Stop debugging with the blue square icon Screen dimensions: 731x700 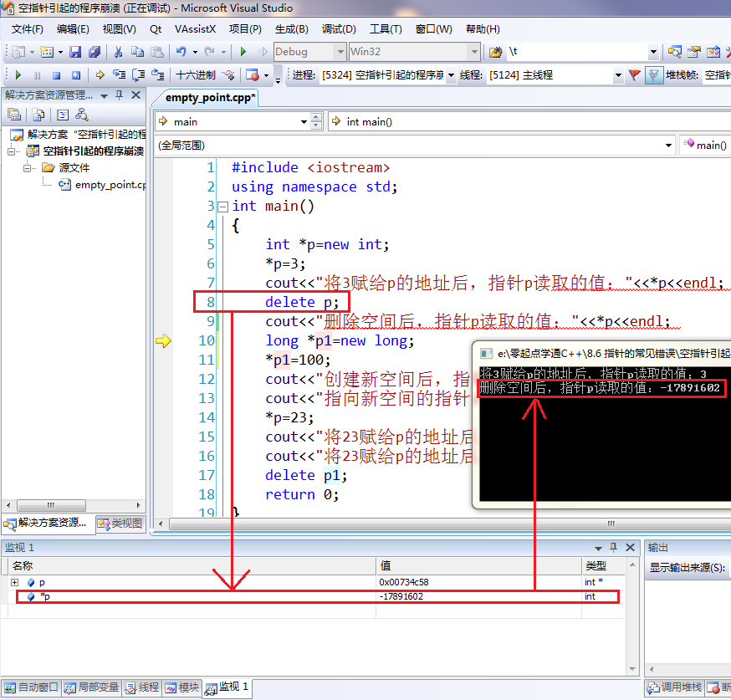(56, 75)
